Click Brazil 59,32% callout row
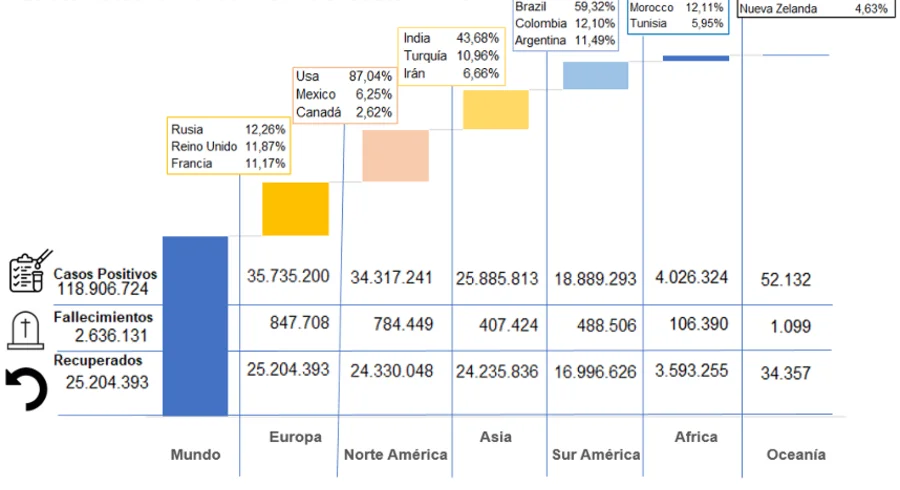This screenshot has width=900, height=490. [x=565, y=6]
